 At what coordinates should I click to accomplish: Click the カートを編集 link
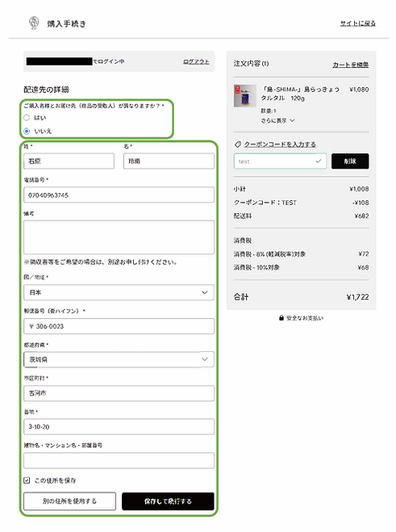[x=350, y=65]
